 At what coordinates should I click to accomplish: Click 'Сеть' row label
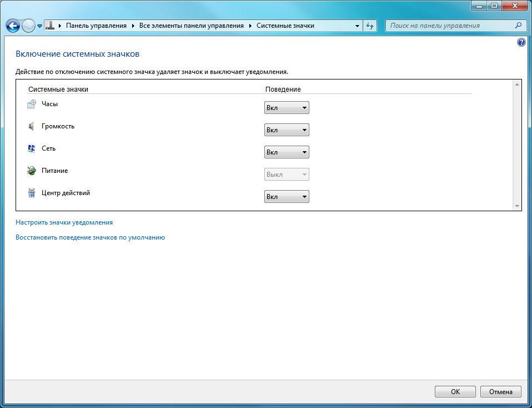pos(48,149)
